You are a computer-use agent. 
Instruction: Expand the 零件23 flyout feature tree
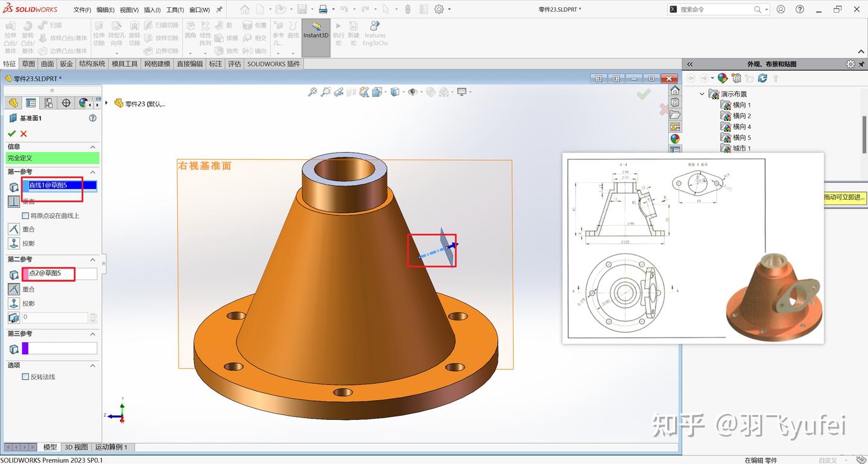click(x=107, y=103)
